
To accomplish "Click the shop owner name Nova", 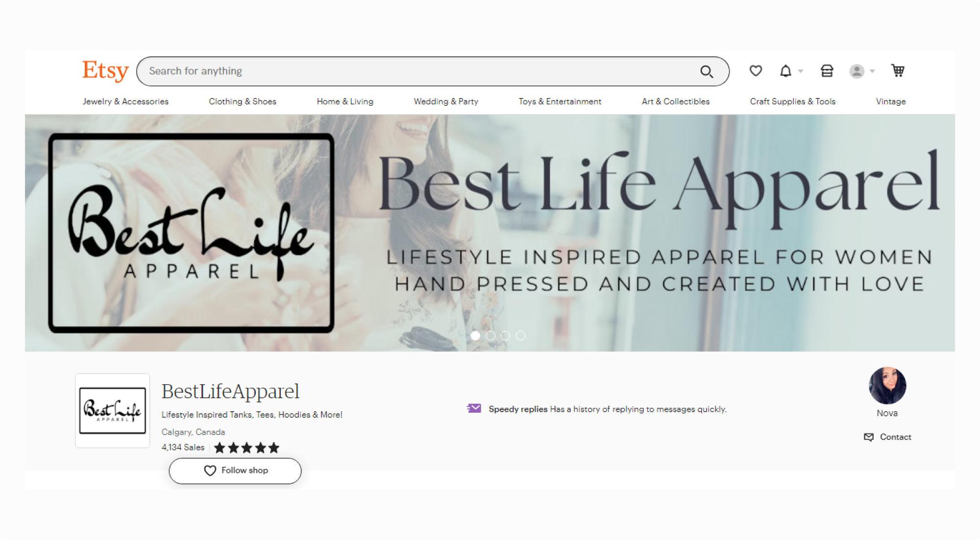I will pos(887,413).
